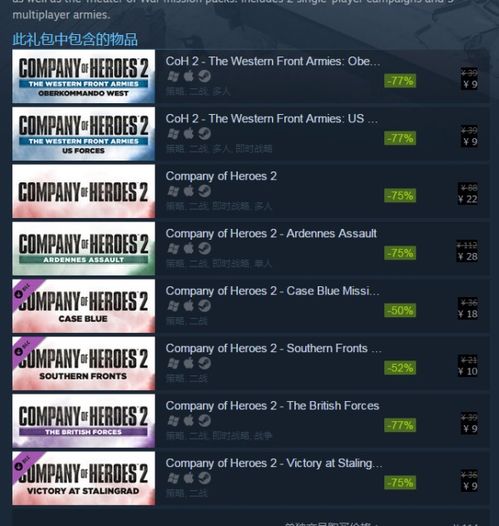Open Company of Heroes 2 The British Forces title
This screenshot has height=526, width=499.
[272, 406]
